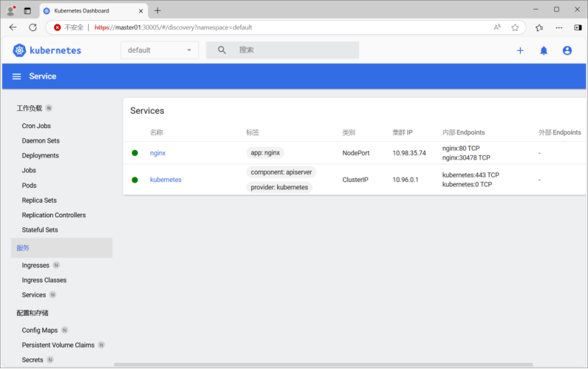Open Ingresses in sidebar
The height and width of the screenshot is (369, 588).
tap(35, 265)
